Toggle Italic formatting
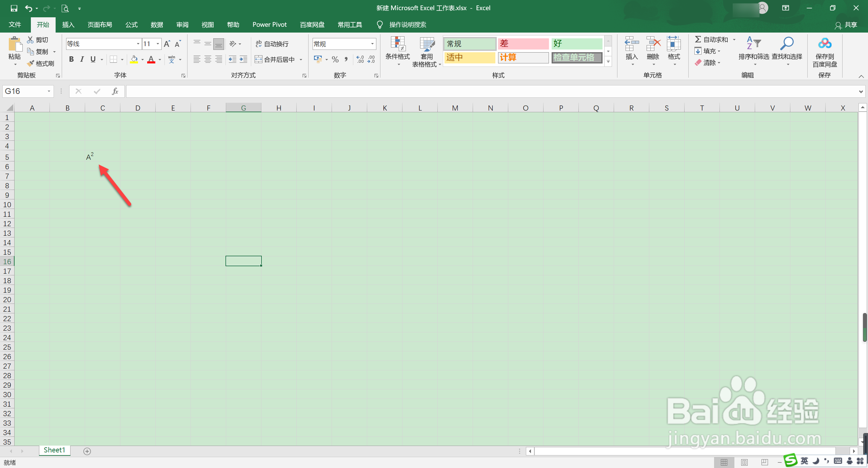 pos(82,60)
